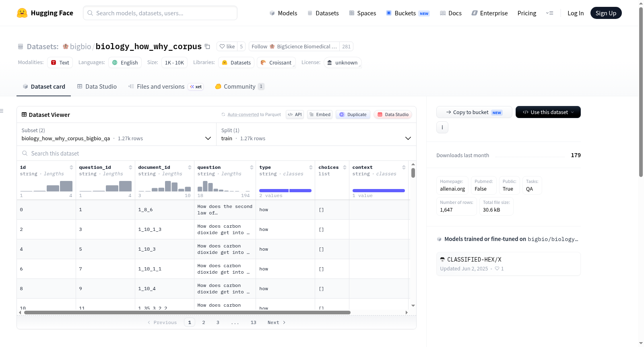Viewport: 644px width, 347px height.
Task: Open the API button in Dataset Viewer
Action: [295, 114]
